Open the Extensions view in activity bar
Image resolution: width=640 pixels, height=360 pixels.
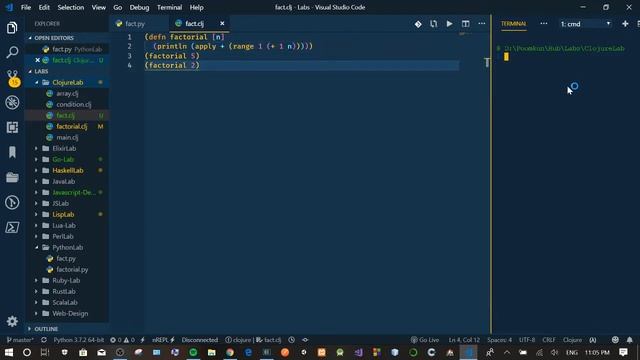point(12,127)
